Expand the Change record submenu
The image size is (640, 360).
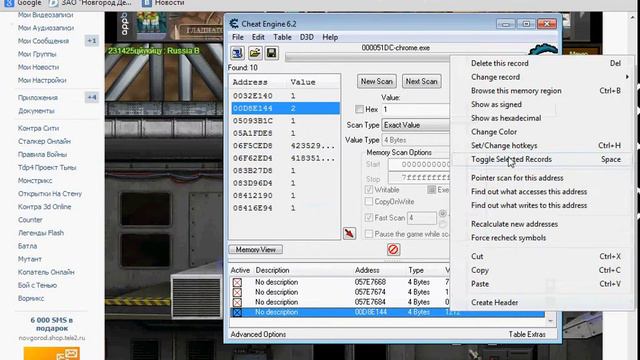542,77
